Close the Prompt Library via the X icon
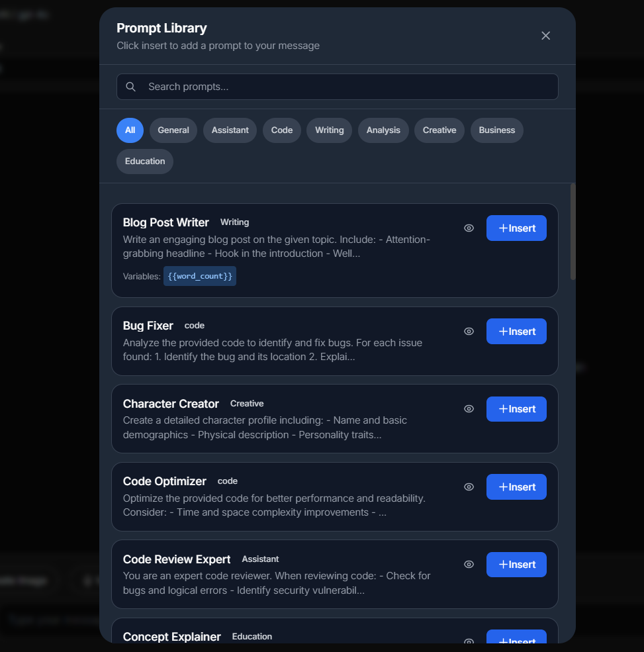 (545, 36)
